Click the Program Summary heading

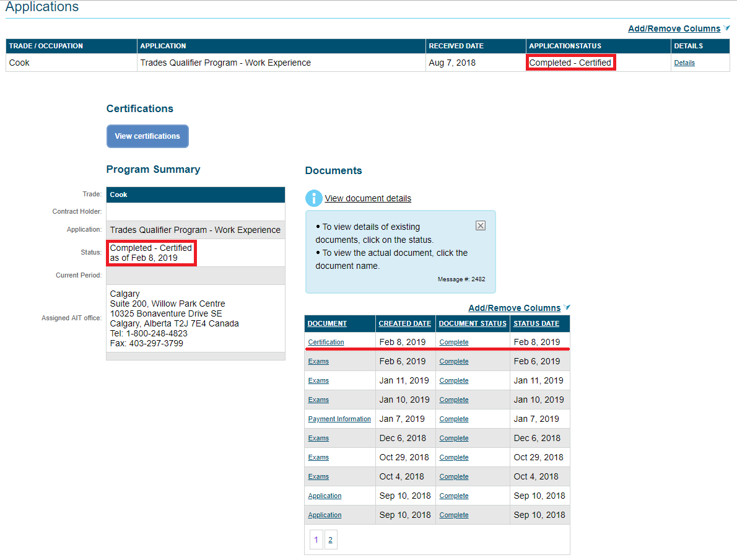coord(153,169)
